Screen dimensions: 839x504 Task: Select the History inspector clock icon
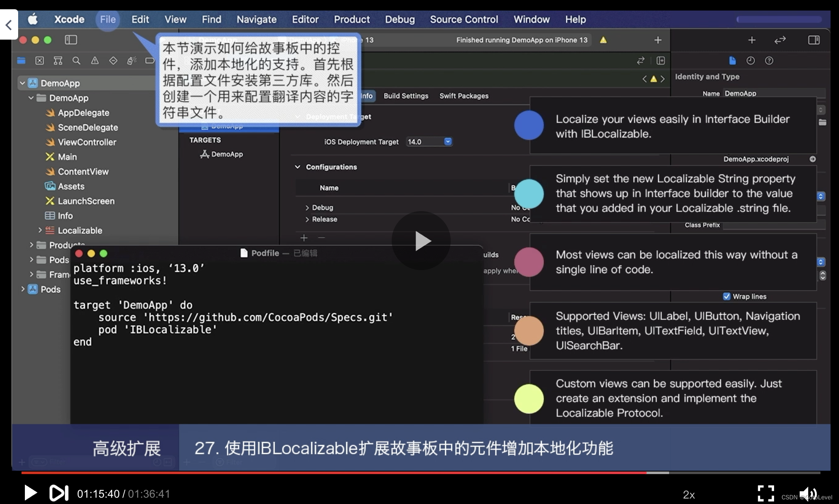750,61
